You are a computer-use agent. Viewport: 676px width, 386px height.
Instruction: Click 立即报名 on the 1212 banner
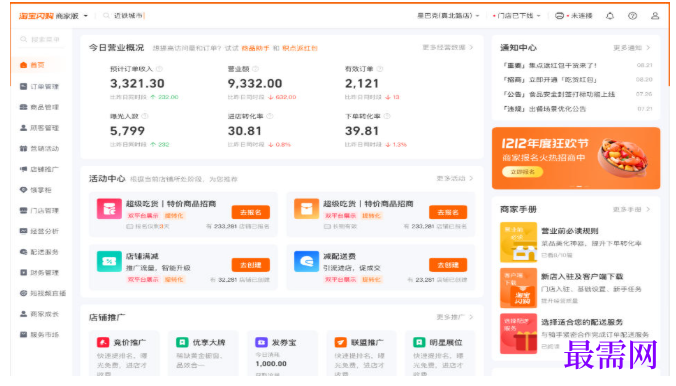click(x=523, y=172)
